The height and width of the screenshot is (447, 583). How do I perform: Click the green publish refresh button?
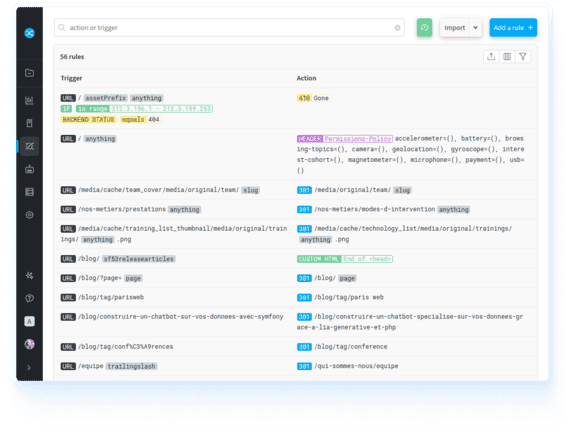tap(424, 28)
